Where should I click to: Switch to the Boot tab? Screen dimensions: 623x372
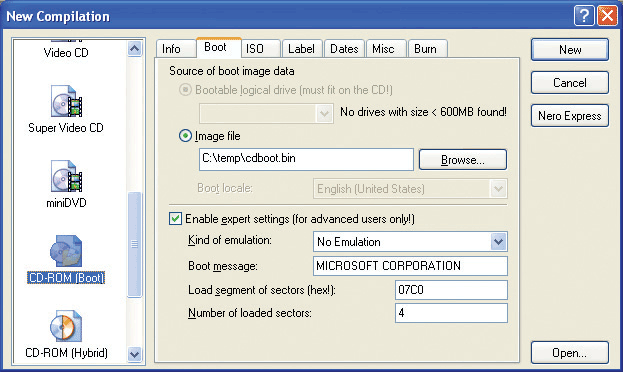pyautogui.click(x=218, y=47)
